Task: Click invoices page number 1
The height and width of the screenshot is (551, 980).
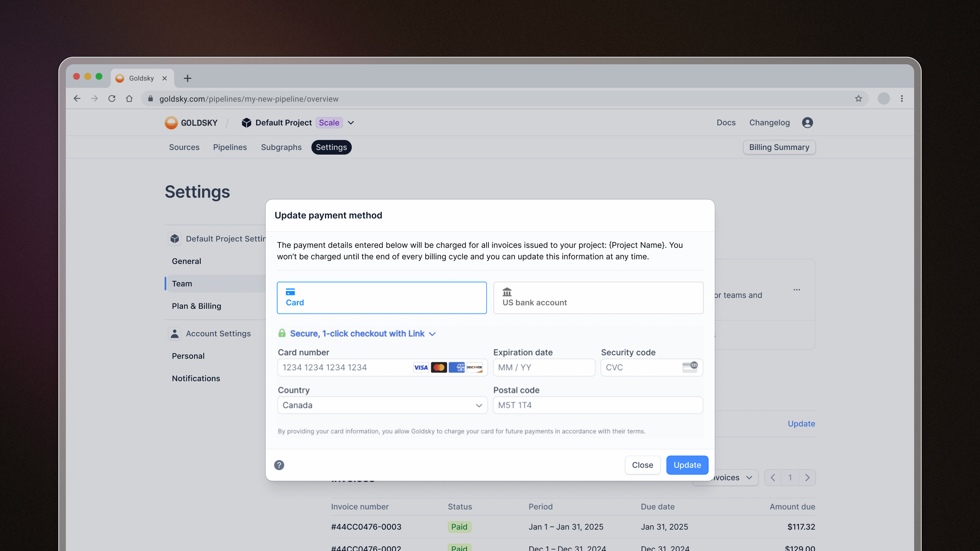Action: [x=790, y=478]
